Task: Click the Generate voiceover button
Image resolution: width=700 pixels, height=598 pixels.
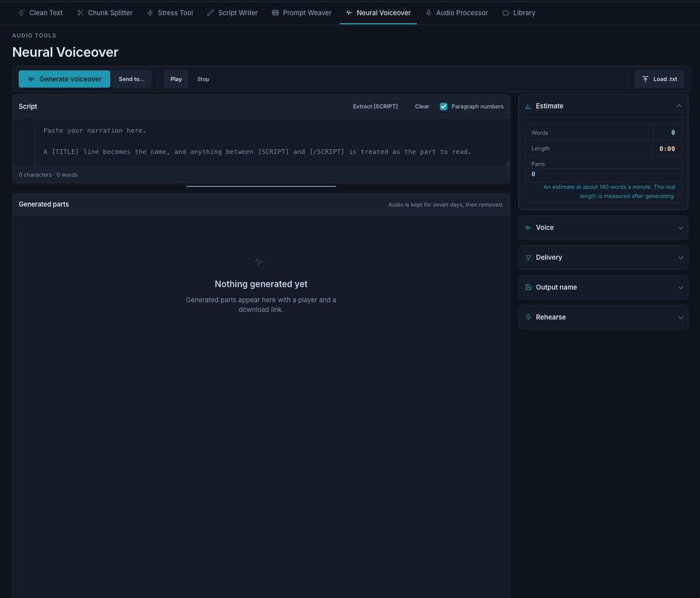Action: (64, 79)
